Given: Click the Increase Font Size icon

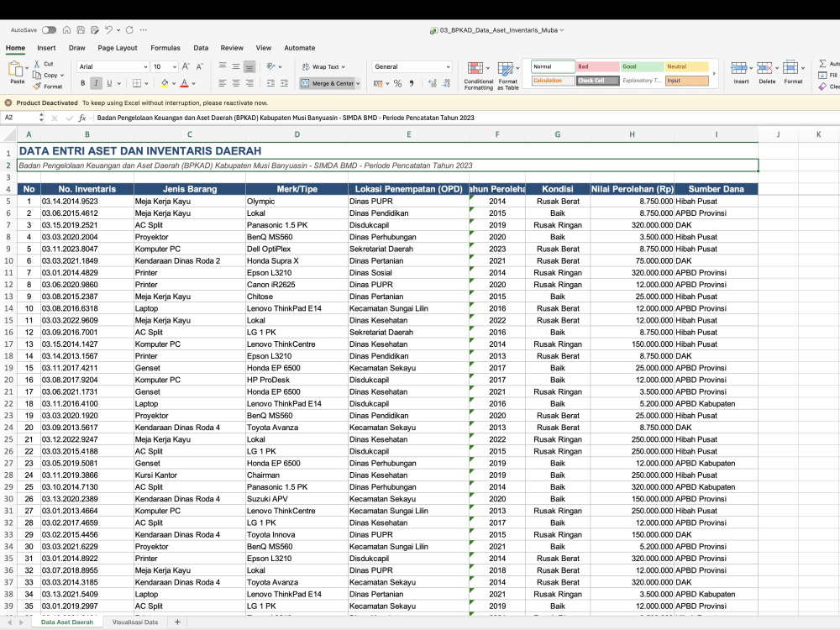Looking at the screenshot, I should [186, 66].
